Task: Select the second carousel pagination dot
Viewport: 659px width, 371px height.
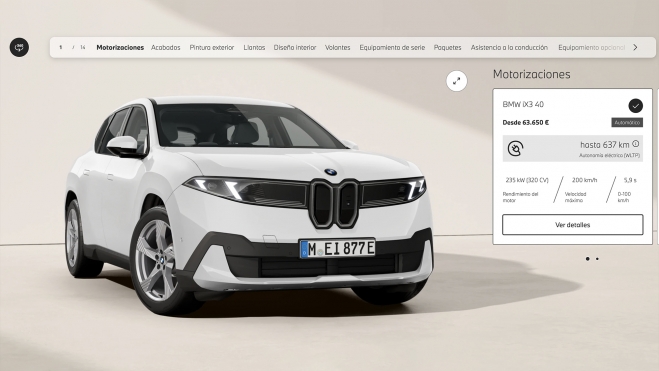Action: pyautogui.click(x=597, y=259)
